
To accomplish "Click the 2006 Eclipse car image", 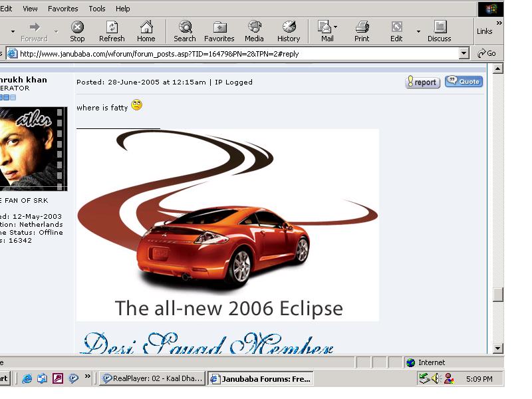I will pos(227,225).
